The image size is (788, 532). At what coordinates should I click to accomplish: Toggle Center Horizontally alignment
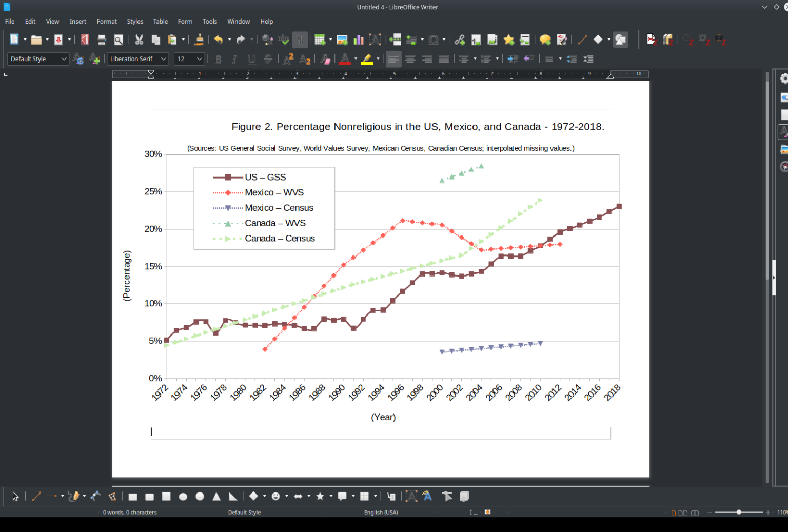[x=410, y=59]
